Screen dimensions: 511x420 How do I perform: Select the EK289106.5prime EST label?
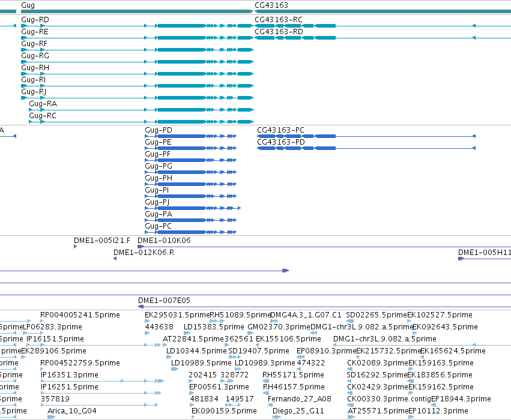point(54,351)
